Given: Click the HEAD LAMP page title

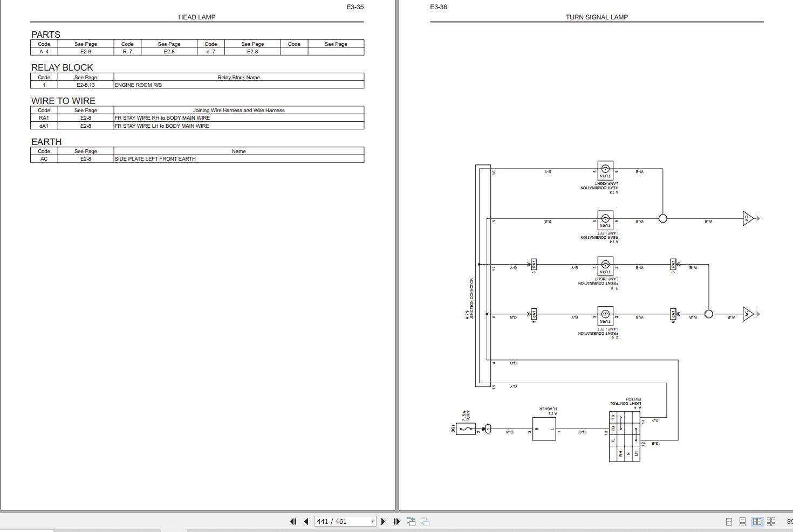Looking at the screenshot, I should pos(197,17).
